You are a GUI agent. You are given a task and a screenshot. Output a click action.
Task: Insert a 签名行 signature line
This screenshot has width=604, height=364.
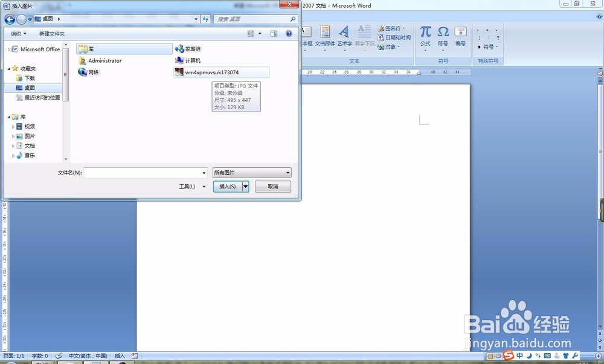point(391,28)
